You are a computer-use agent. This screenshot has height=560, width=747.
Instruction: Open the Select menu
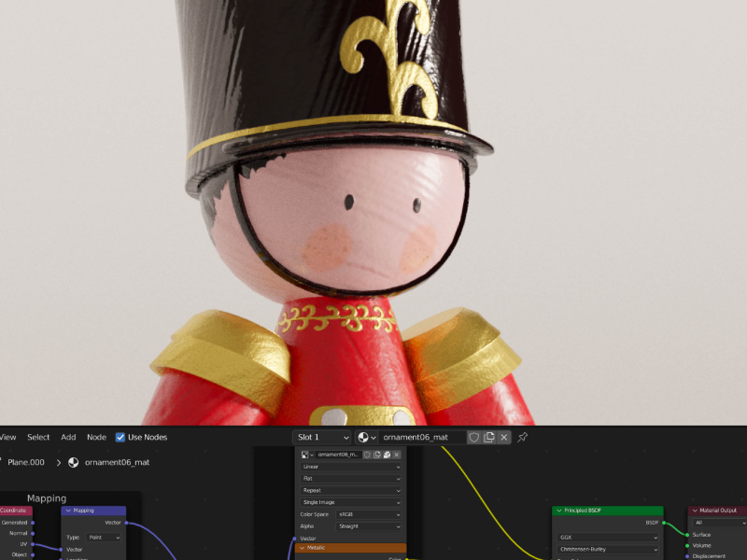pyautogui.click(x=38, y=437)
